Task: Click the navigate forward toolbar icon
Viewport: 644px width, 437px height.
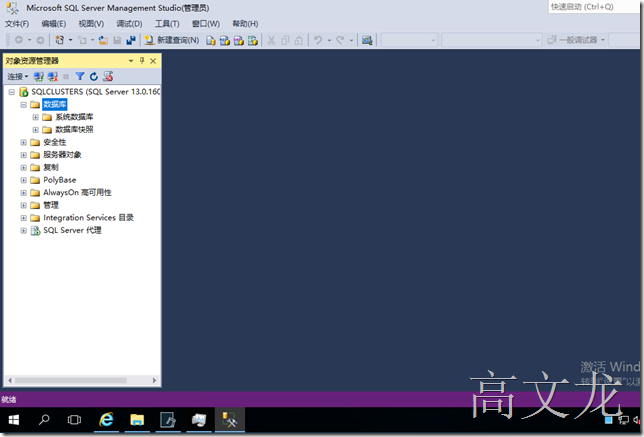Action: tap(40, 40)
